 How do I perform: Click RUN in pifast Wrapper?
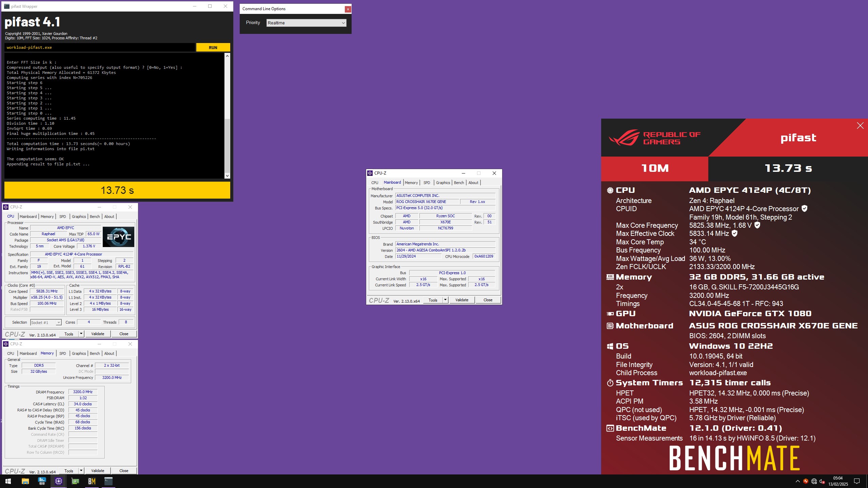click(213, 47)
